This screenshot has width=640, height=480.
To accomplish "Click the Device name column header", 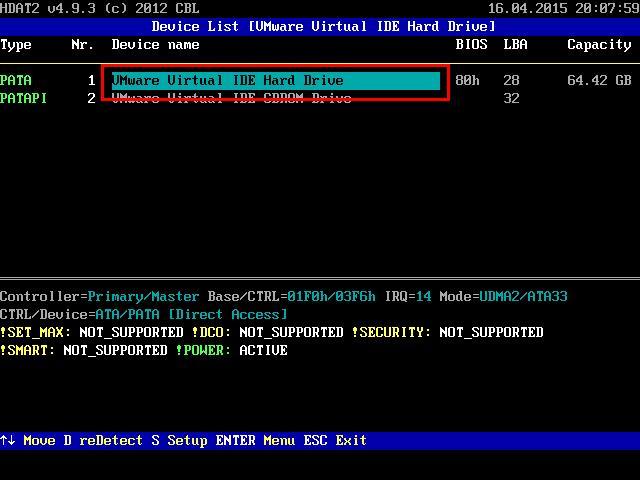I will tap(156, 44).
